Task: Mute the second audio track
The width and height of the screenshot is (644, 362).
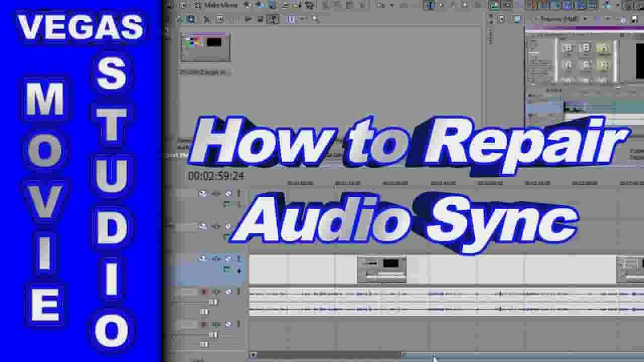Action: tap(228, 324)
